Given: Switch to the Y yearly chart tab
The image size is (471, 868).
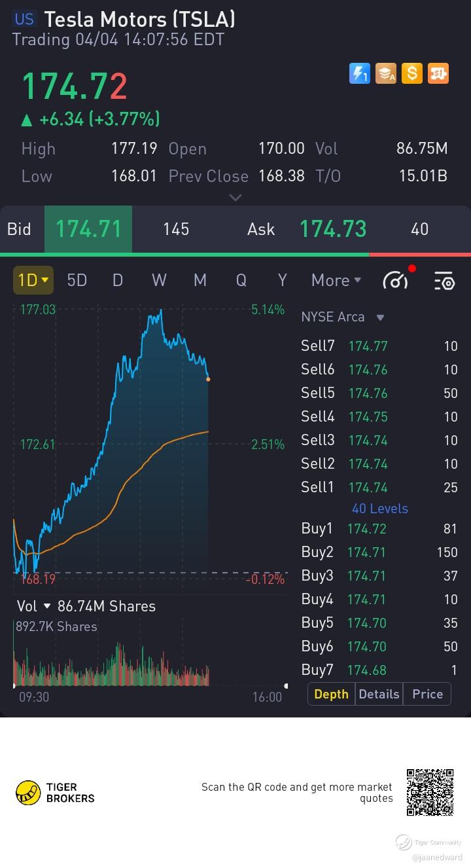Looking at the screenshot, I should (283, 280).
